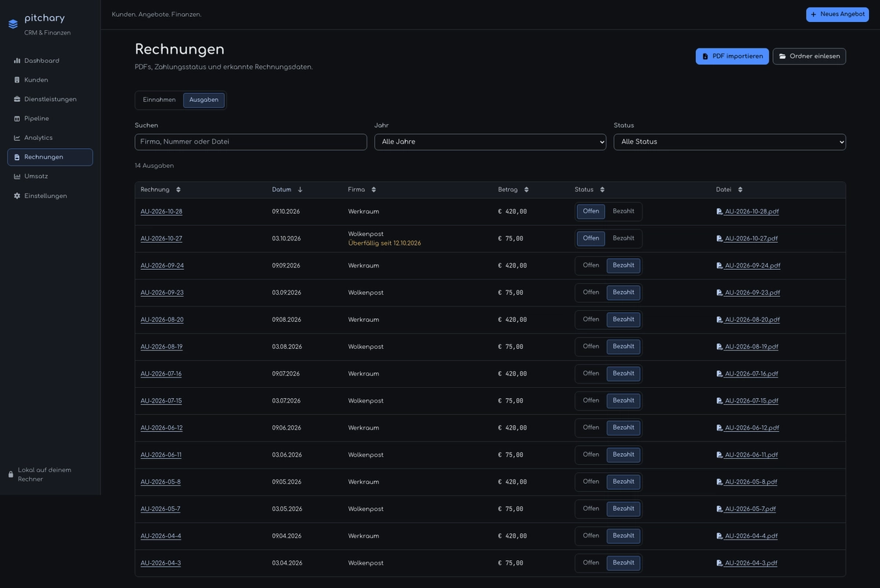Set AU-2026-08-20 status to Offen

pyautogui.click(x=591, y=320)
